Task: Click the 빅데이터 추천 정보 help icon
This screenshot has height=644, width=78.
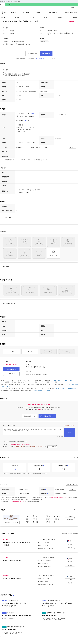Action: coord(13,595)
